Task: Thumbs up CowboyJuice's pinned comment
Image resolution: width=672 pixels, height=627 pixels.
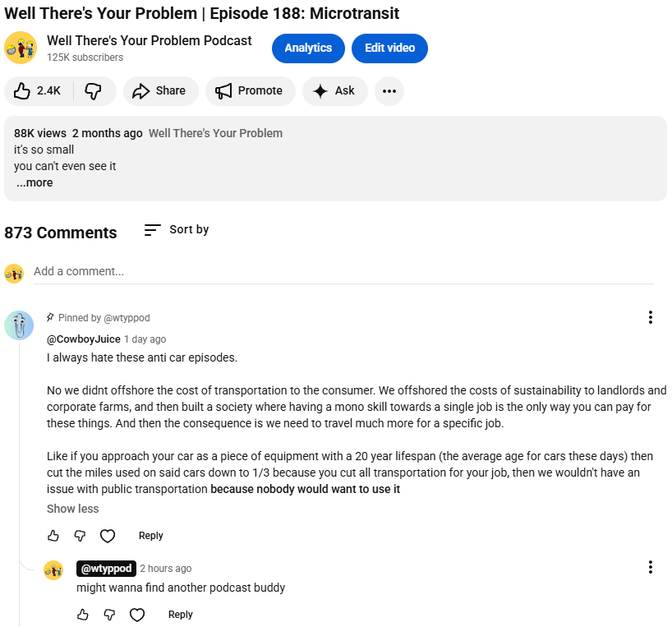Action: 54,536
